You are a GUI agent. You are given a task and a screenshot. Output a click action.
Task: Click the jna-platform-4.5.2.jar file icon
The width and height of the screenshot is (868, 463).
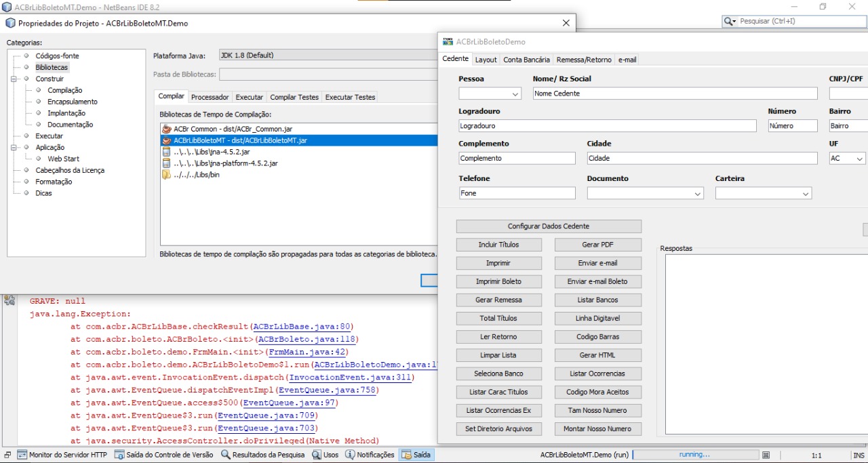166,163
